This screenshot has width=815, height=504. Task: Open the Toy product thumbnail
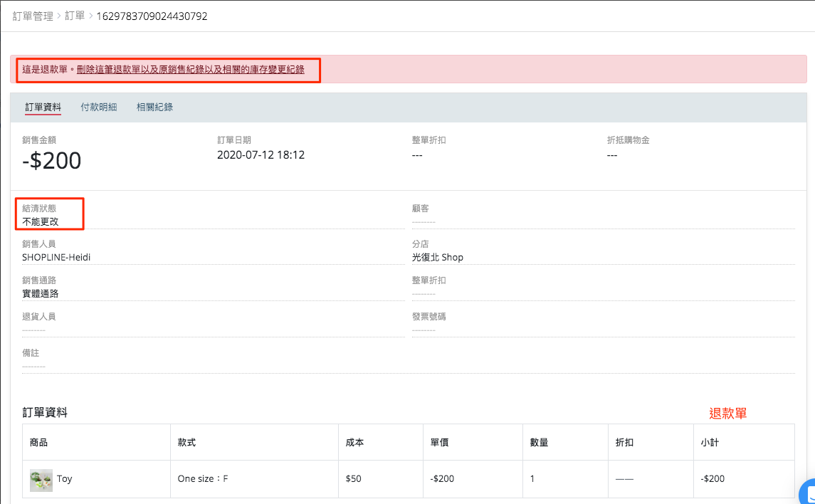pos(41,480)
